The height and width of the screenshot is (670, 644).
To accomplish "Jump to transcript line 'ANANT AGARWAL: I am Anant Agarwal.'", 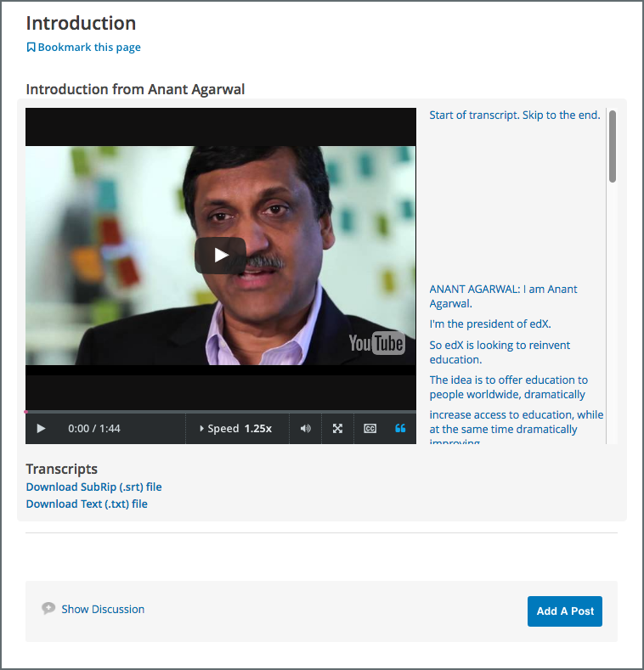I will pos(503,296).
